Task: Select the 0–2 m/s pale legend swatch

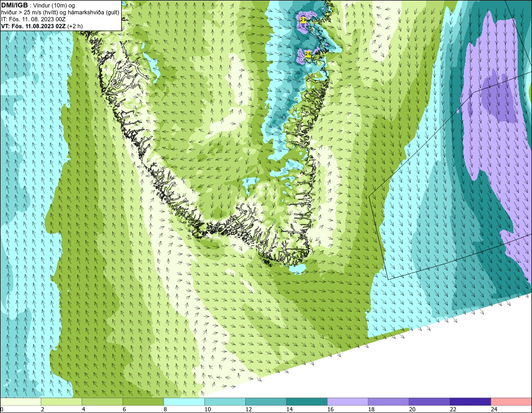Action: click(21, 402)
